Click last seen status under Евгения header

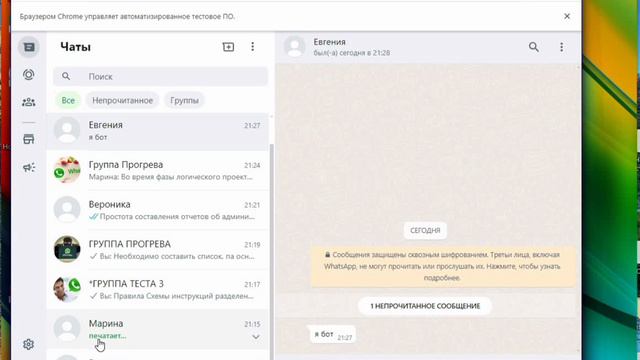pos(352,53)
